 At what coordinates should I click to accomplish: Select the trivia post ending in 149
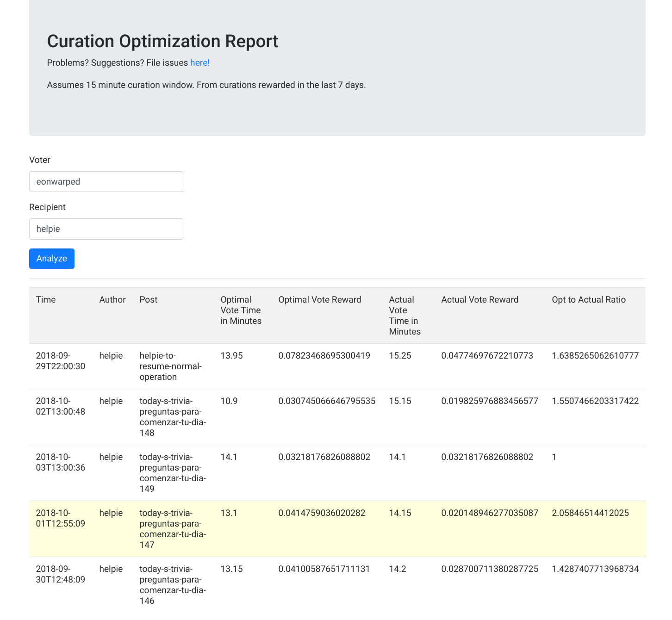(x=173, y=473)
